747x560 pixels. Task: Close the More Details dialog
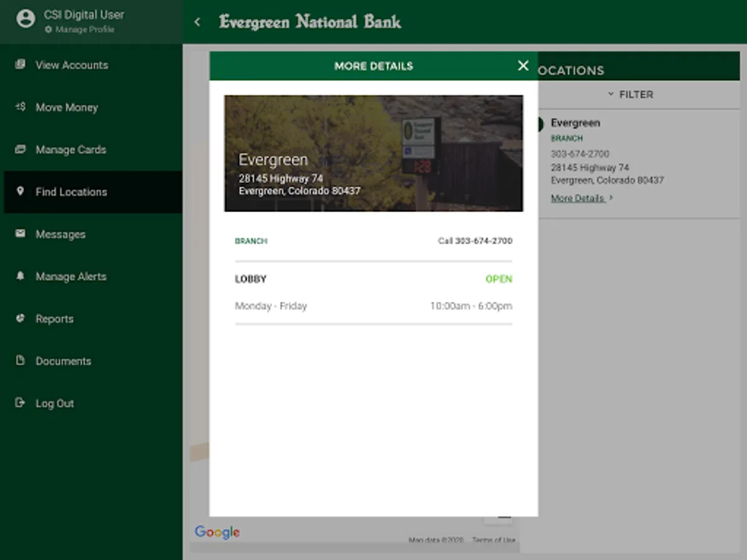pyautogui.click(x=523, y=65)
